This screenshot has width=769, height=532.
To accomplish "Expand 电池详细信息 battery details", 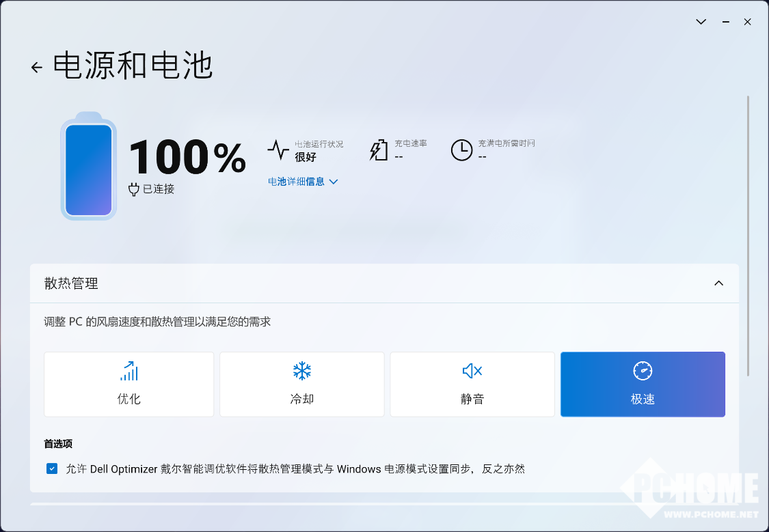I will [x=303, y=182].
